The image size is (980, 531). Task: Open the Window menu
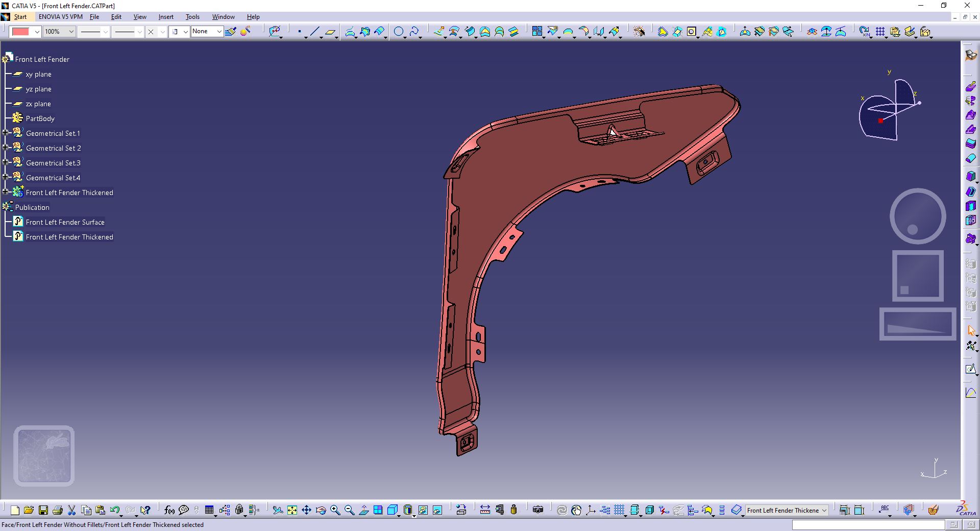[224, 17]
